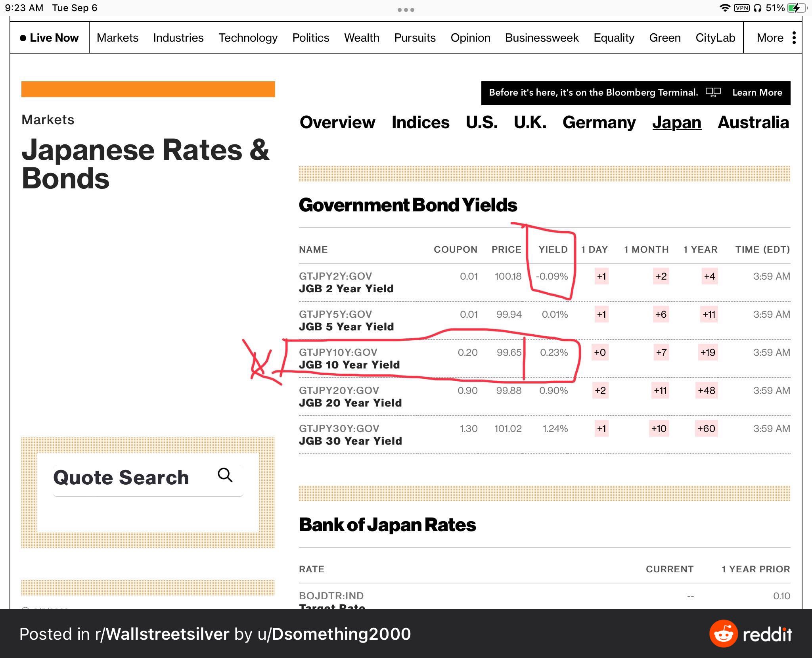The height and width of the screenshot is (658, 812).
Task: Click the 0.23% yield value
Action: click(554, 352)
